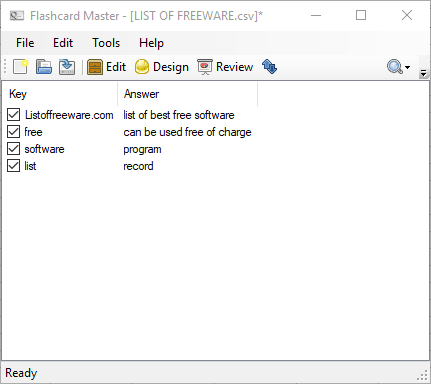Click the magnifier search icon
431x384 pixels.
(x=395, y=67)
